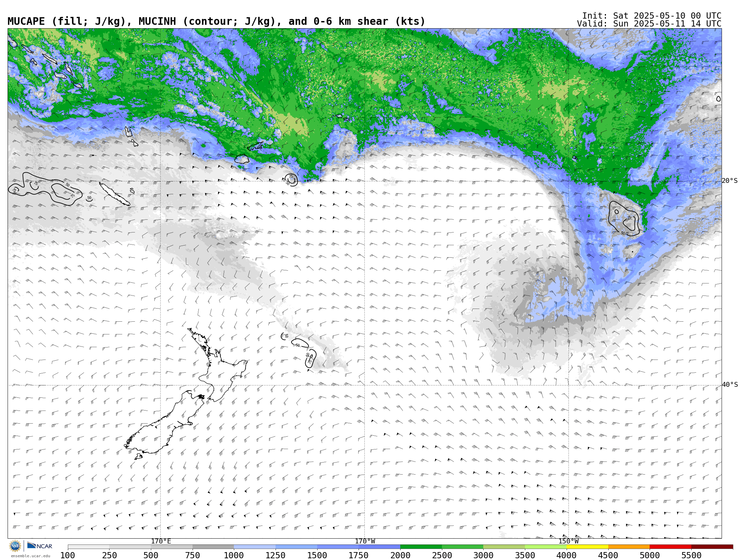Viewport: 744px width, 560px height.
Task: Click the elongated New Caledonia island outline
Action: coord(115,194)
